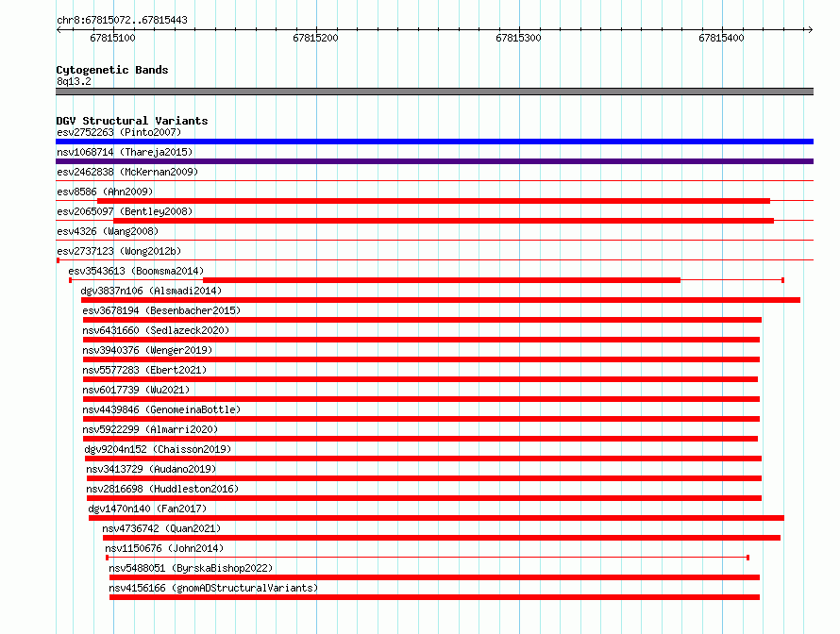Click the nsv1068714 (Thareja2015) label
Screen dimensions: 840x634
[x=125, y=152]
